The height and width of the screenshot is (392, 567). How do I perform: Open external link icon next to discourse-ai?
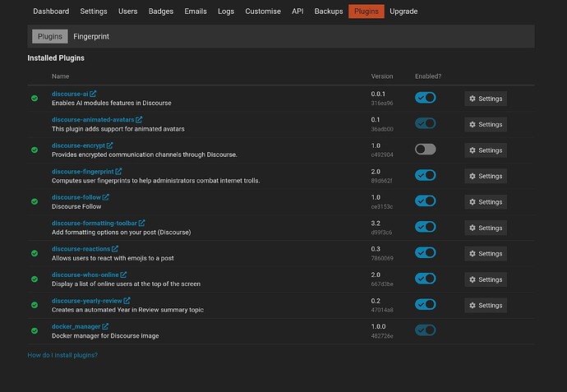click(93, 94)
